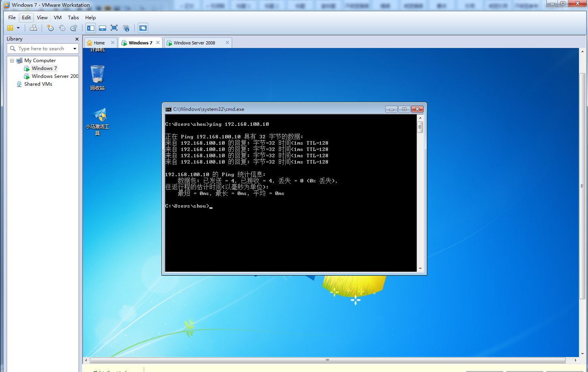Suspend the virtual machine
The width and height of the screenshot is (588, 372).
point(11,28)
